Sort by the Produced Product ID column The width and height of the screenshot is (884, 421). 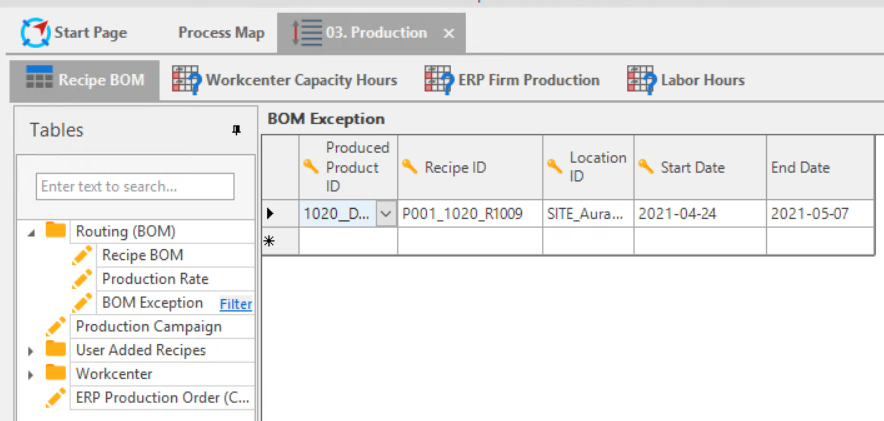(348, 167)
